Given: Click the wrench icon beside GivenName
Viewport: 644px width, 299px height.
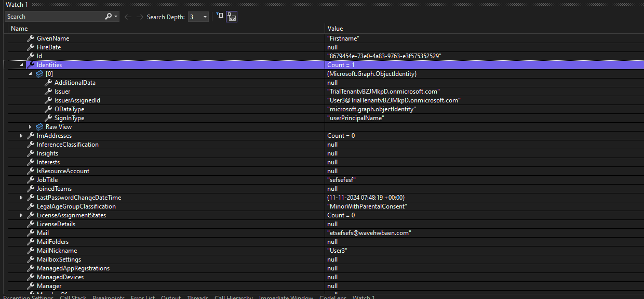Looking at the screenshot, I should [x=31, y=38].
